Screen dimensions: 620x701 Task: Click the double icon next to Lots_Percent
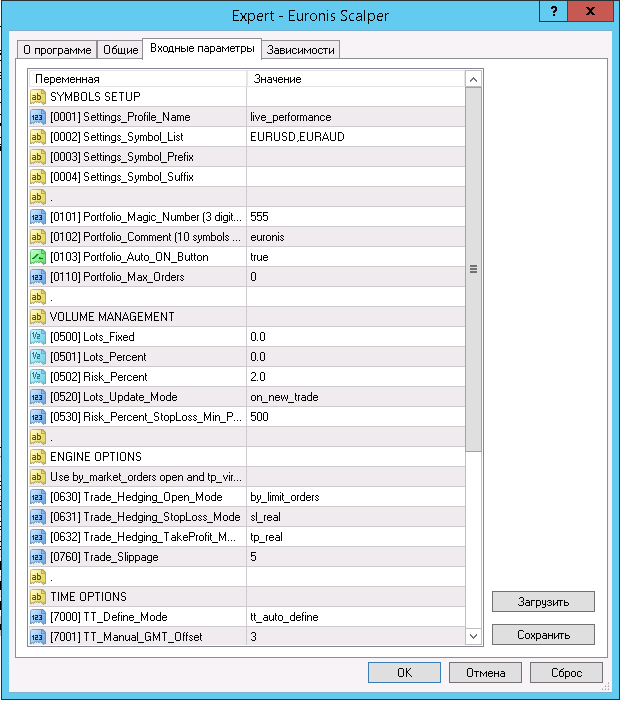tap(38, 357)
